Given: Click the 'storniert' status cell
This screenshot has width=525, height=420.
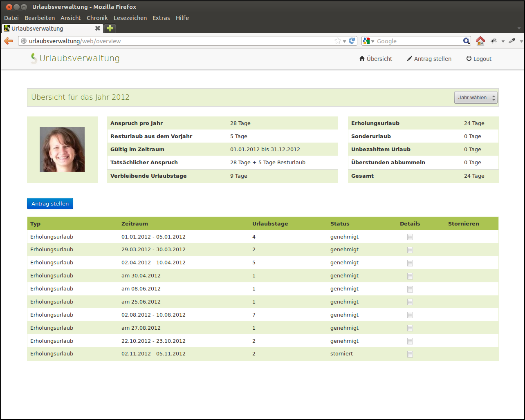Looking at the screenshot, I should coord(342,354).
